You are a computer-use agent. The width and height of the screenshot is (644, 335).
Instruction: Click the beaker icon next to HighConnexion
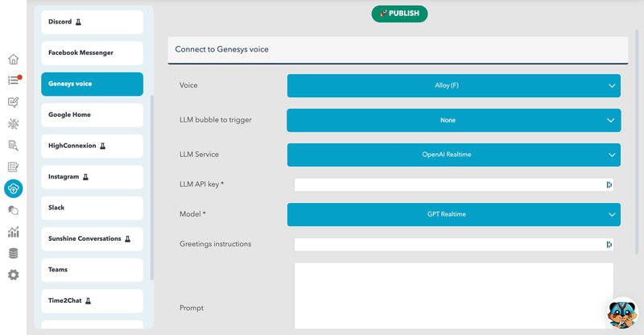pos(103,146)
